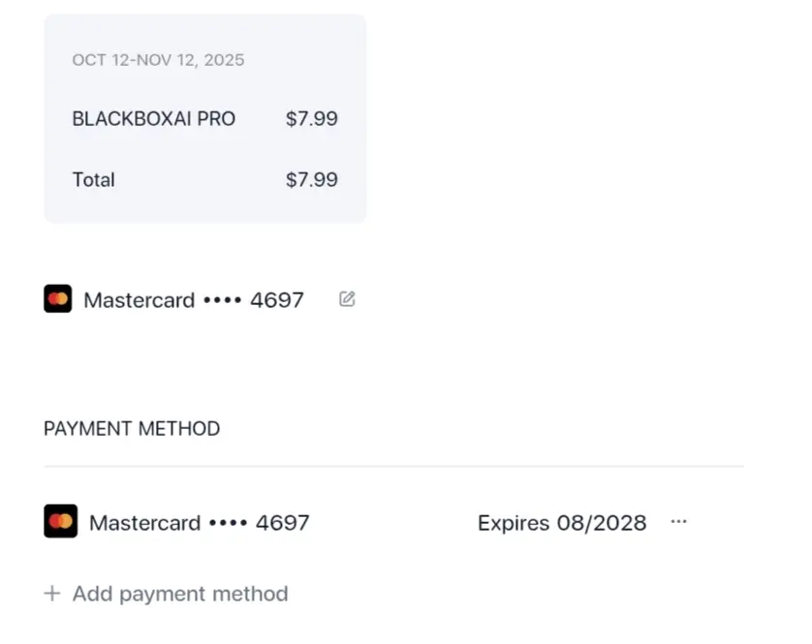Select the Add payment method link

click(180, 594)
